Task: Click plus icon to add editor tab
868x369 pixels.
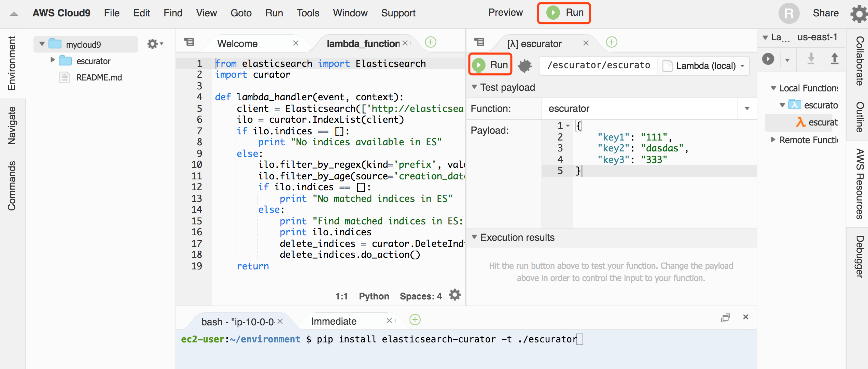Action: 431,42
